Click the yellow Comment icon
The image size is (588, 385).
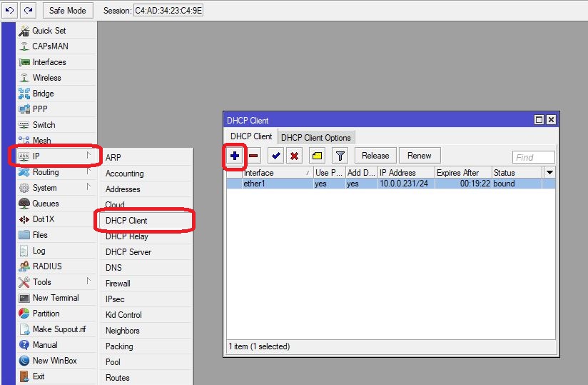(x=318, y=156)
